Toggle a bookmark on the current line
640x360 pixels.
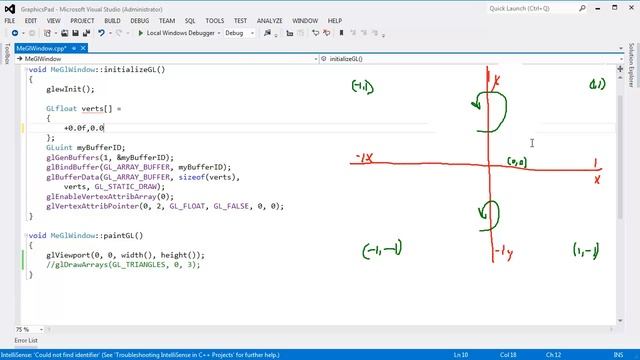coord(341,33)
